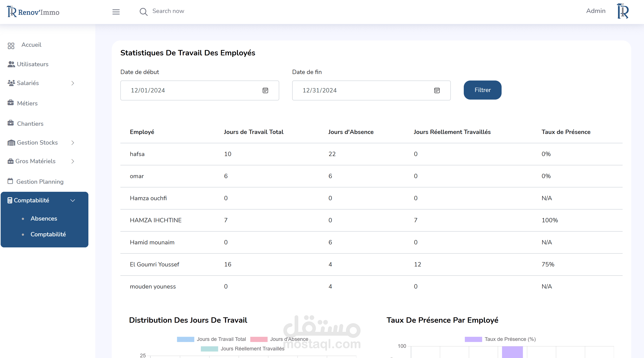Expand the Salariés submenu chevron

(73, 83)
